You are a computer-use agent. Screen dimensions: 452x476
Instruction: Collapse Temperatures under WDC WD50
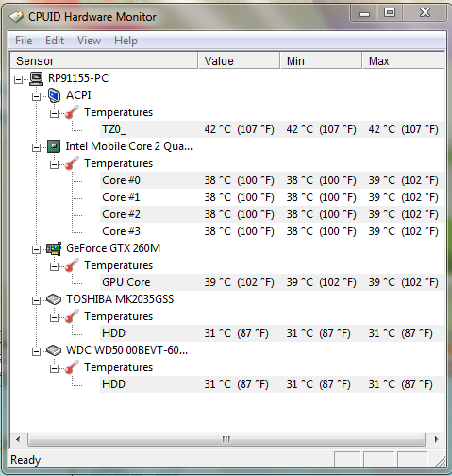click(54, 369)
